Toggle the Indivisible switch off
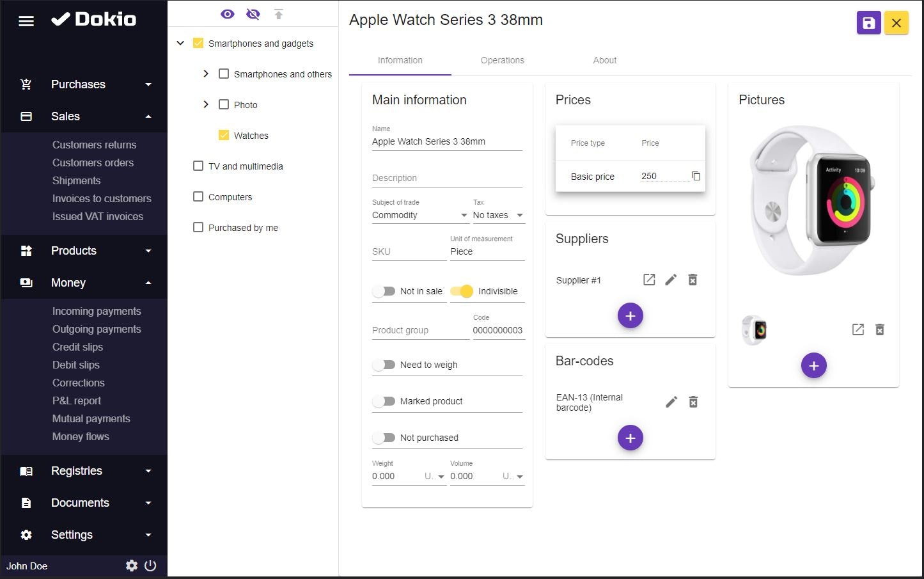The width and height of the screenshot is (924, 579). click(462, 291)
